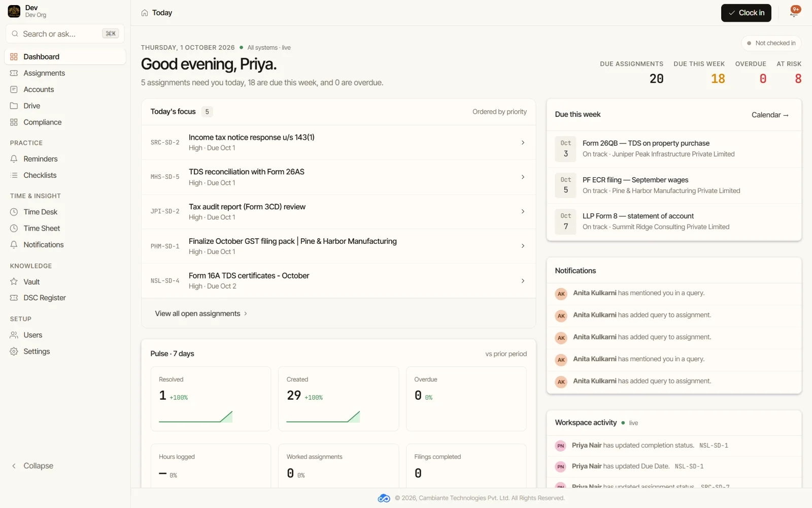
Task: Click the Not checked in status pill
Action: (771, 43)
